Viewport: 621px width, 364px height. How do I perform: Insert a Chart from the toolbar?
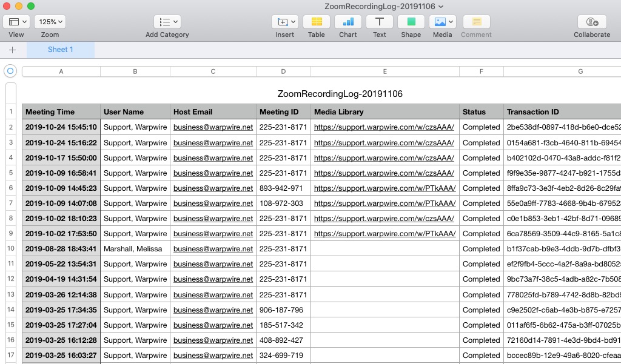[x=347, y=22]
